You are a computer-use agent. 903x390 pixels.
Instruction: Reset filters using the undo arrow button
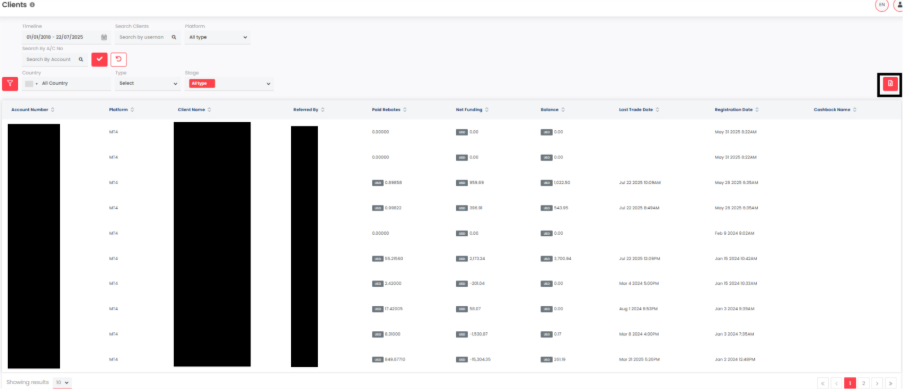(119, 59)
